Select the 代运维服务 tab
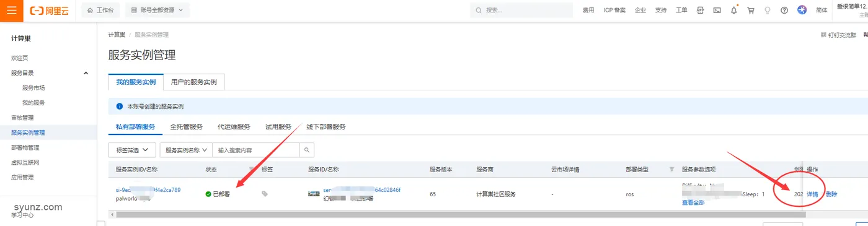The height and width of the screenshot is (226, 868). pos(234,127)
